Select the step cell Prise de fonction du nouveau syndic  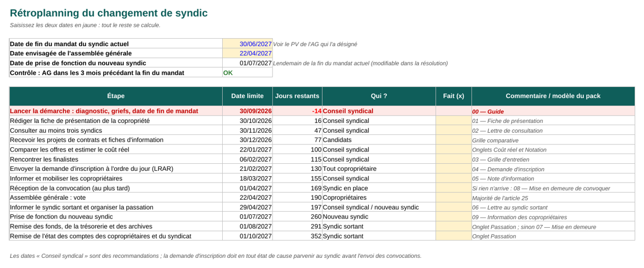pos(116,217)
